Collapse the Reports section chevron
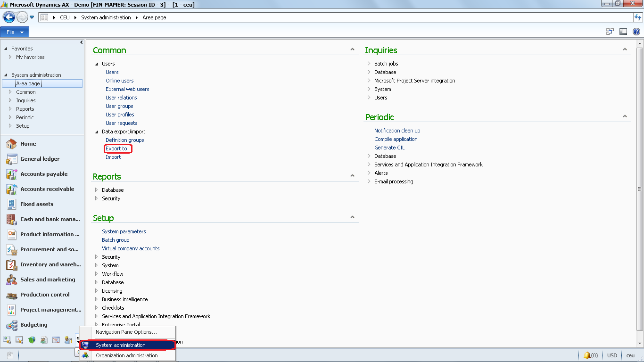The image size is (644, 362). pos(352,176)
